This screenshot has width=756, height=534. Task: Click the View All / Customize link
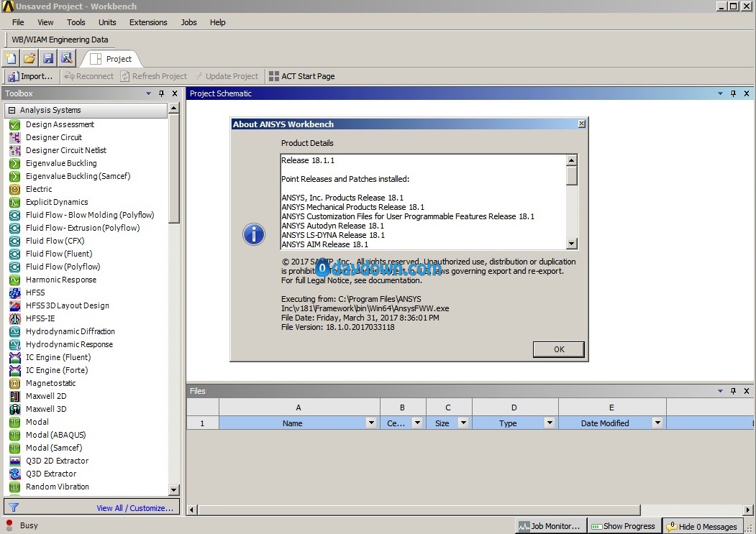coord(135,508)
